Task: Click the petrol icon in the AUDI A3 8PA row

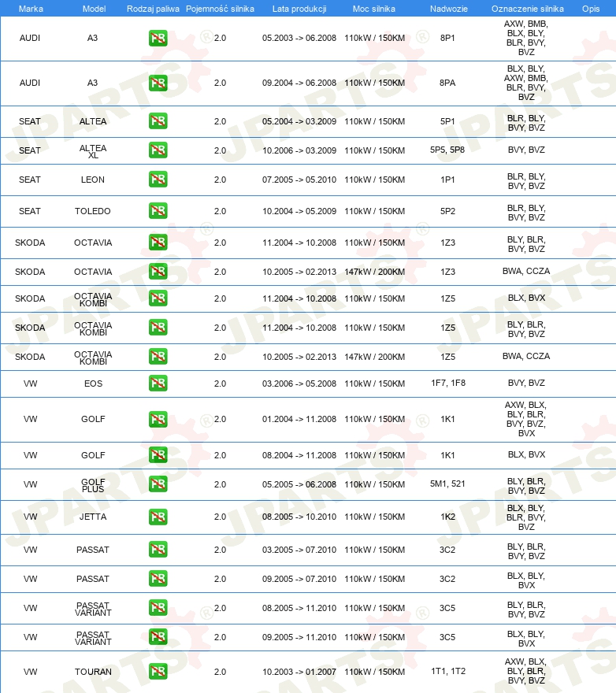Action: pyautogui.click(x=158, y=83)
